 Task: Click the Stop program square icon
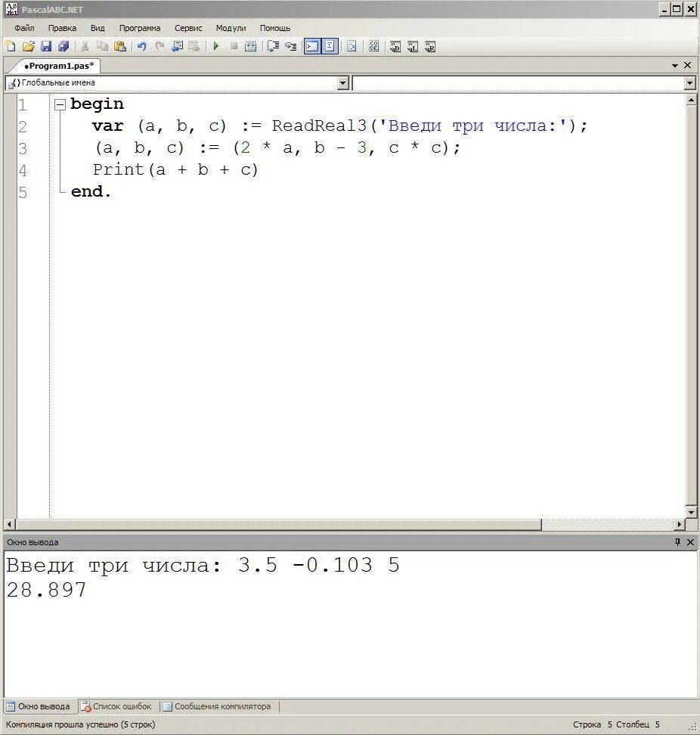[x=234, y=46]
